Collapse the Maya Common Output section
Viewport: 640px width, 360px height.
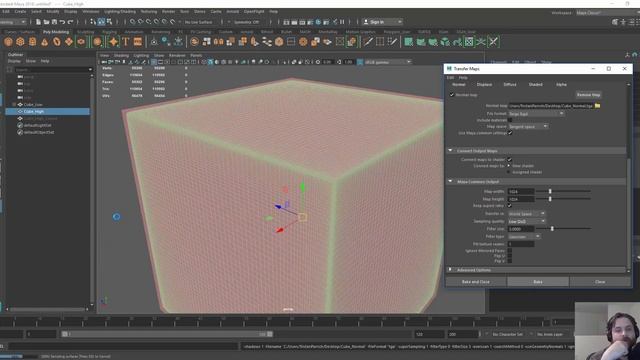point(451,181)
